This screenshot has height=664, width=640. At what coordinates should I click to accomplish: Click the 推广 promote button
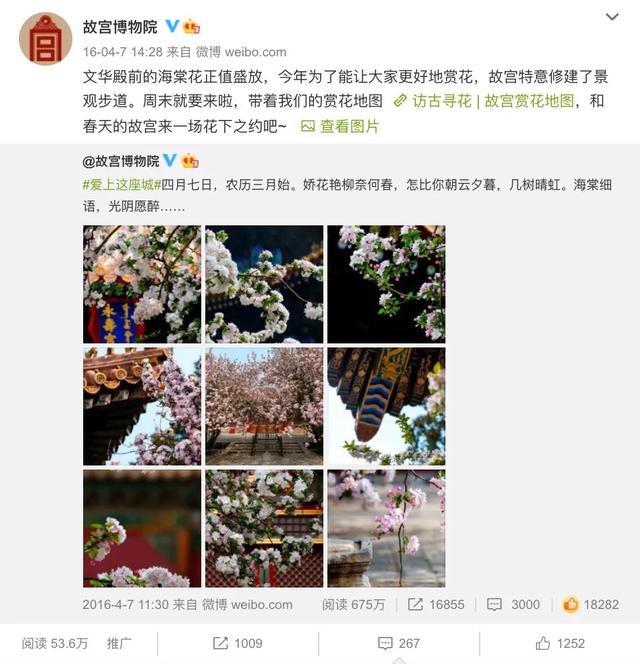pyautogui.click(x=119, y=644)
